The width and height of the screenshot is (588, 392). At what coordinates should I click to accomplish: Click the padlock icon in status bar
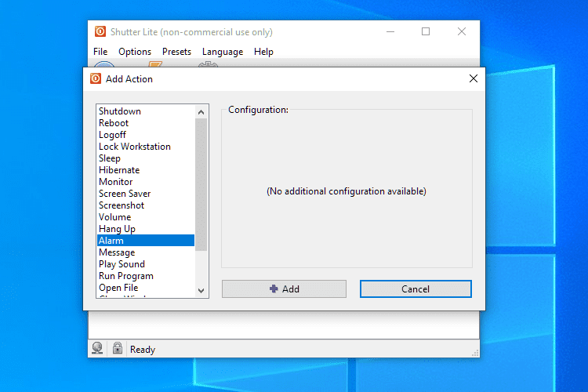pos(118,348)
